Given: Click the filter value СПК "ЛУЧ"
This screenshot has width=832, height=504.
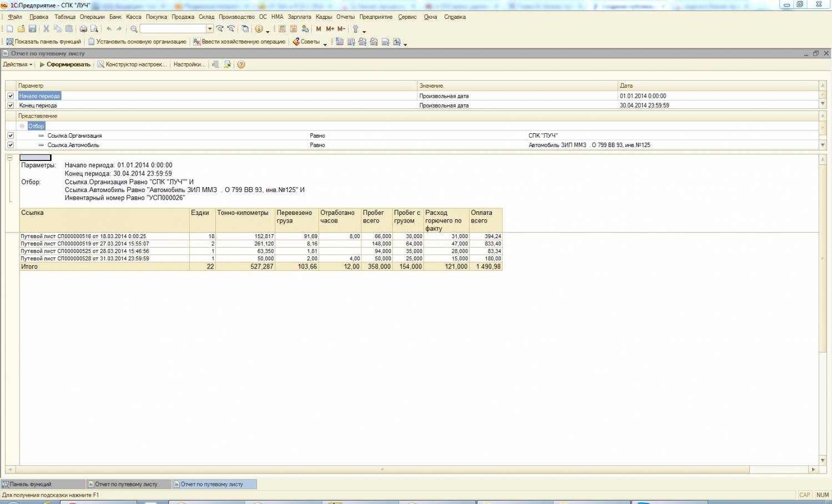Looking at the screenshot, I should pyautogui.click(x=543, y=135).
